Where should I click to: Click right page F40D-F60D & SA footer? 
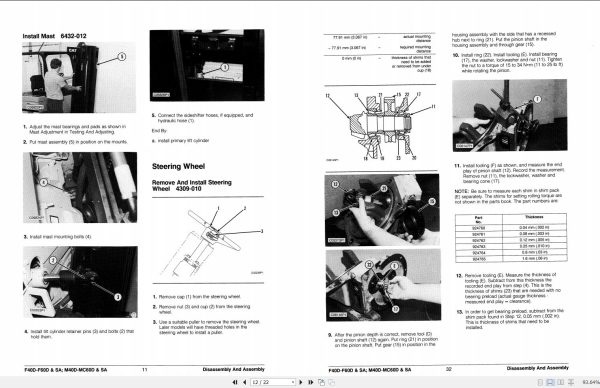370,370
